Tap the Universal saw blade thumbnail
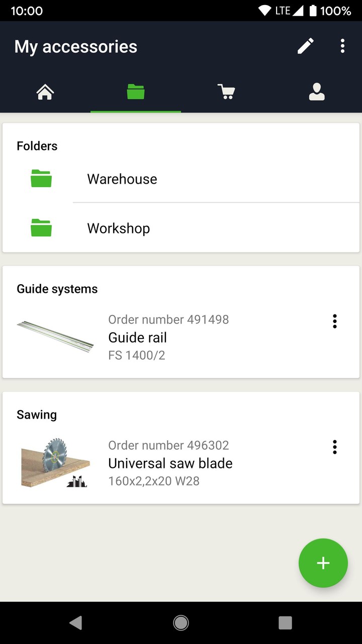This screenshot has width=362, height=644. tap(55, 462)
